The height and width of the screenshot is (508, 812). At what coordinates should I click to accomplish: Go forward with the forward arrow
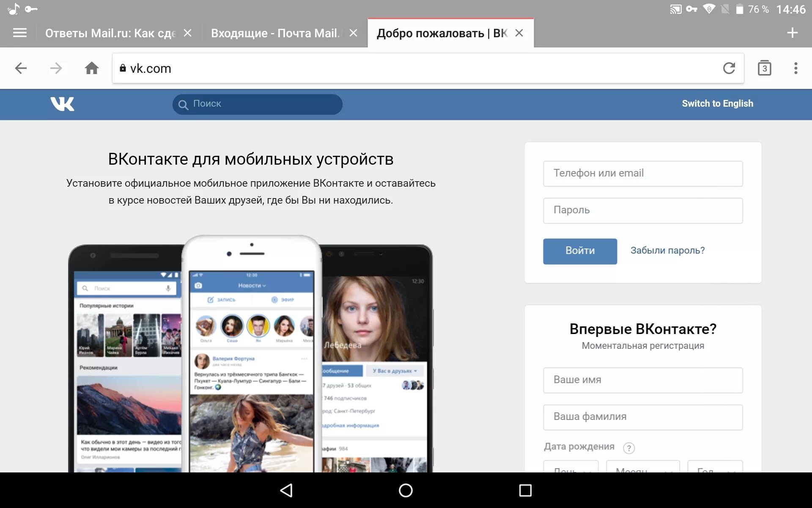tap(56, 68)
